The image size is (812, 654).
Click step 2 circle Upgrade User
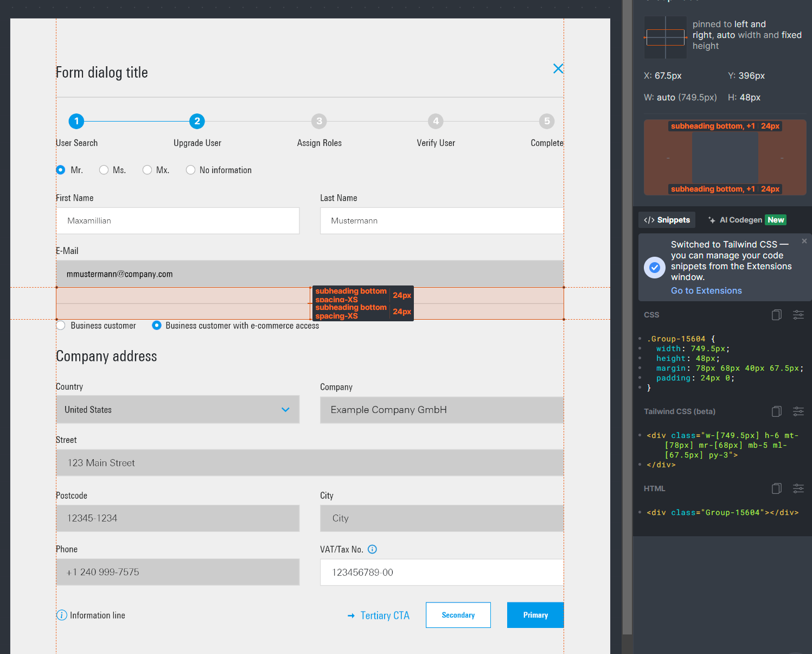(197, 121)
